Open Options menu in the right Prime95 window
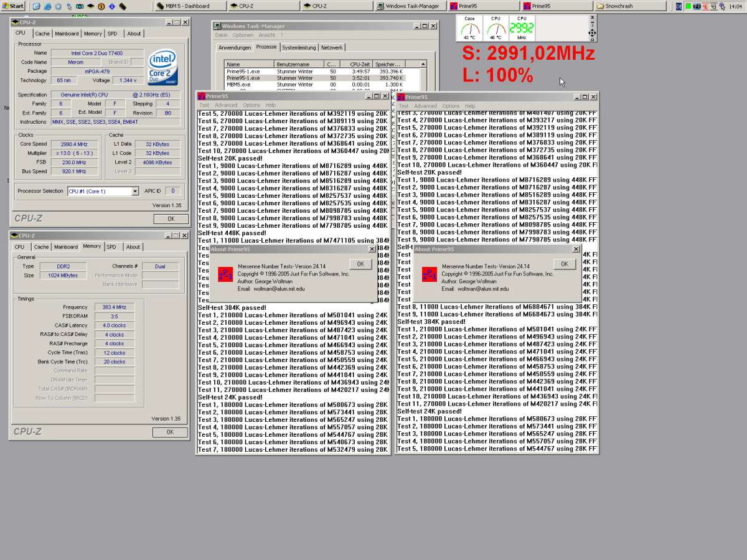The height and width of the screenshot is (560, 747). [451, 106]
